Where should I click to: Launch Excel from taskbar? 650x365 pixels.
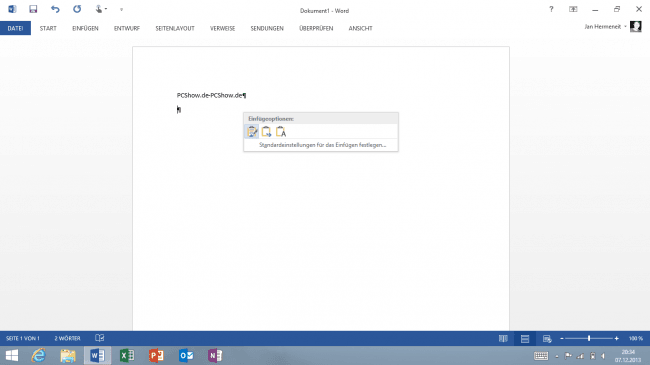click(127, 355)
